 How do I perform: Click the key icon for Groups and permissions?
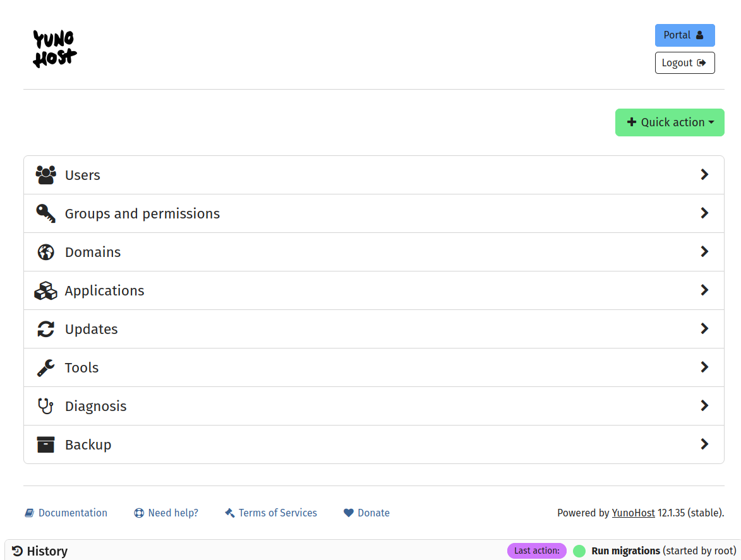pos(45,213)
